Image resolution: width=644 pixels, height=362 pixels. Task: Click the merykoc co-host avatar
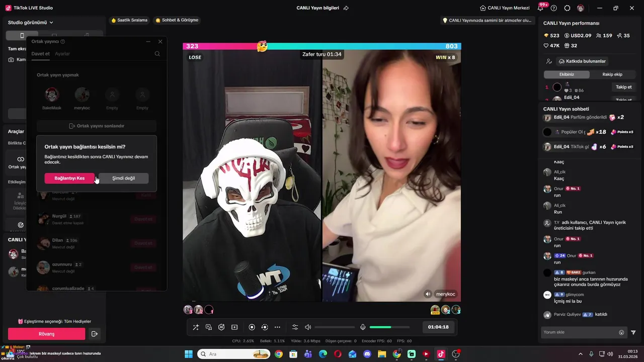82,95
